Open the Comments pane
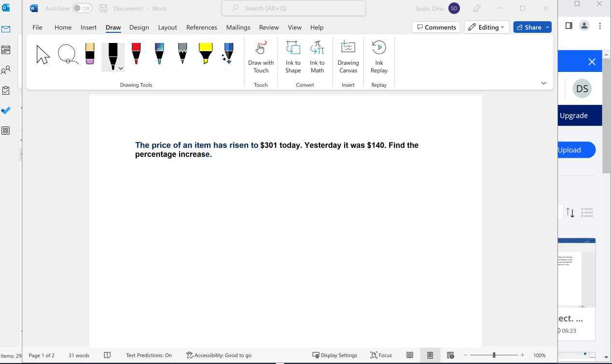The image size is (612, 364). click(436, 27)
